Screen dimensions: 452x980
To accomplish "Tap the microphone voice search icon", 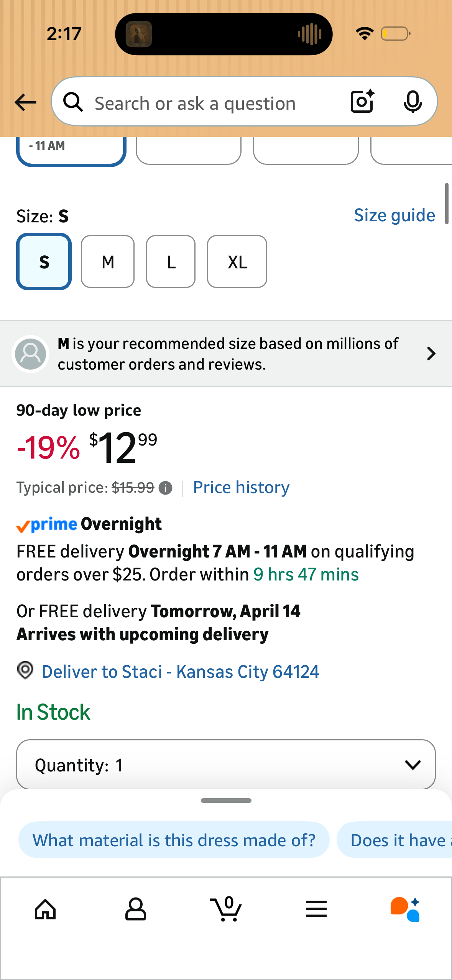I will pos(413,102).
